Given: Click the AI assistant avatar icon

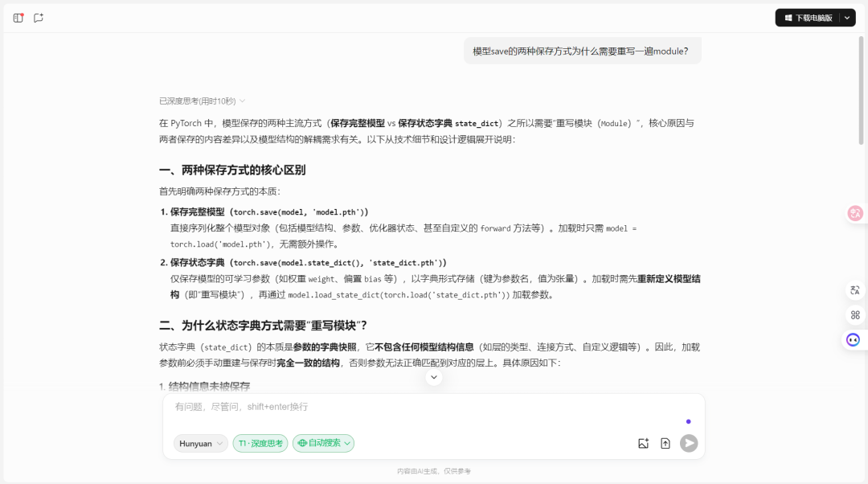Looking at the screenshot, I should point(853,339).
